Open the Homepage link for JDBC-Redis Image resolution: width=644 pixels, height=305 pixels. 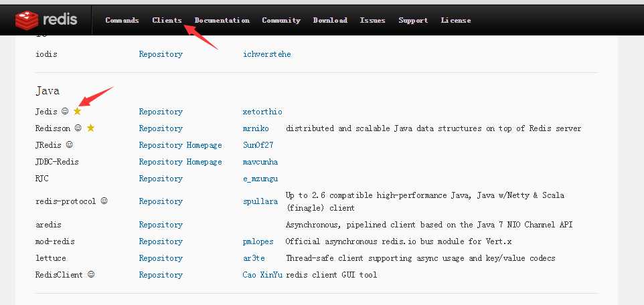point(204,162)
